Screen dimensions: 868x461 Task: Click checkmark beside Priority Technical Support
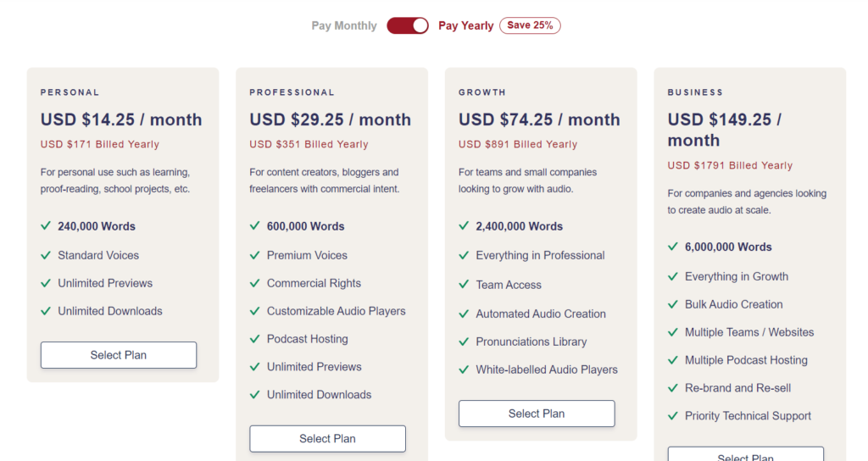pyautogui.click(x=672, y=415)
